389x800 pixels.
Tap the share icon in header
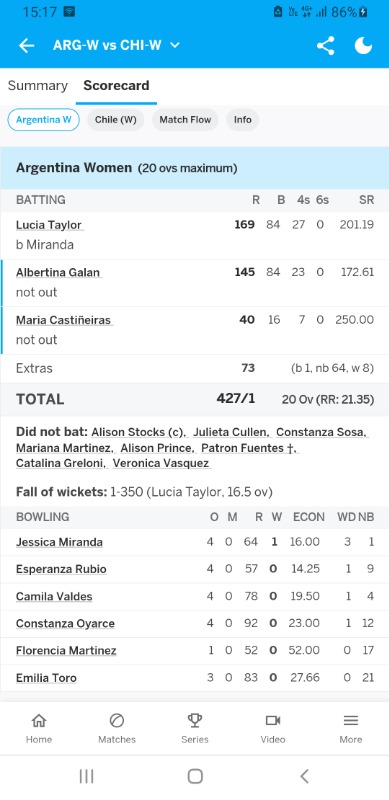click(325, 45)
